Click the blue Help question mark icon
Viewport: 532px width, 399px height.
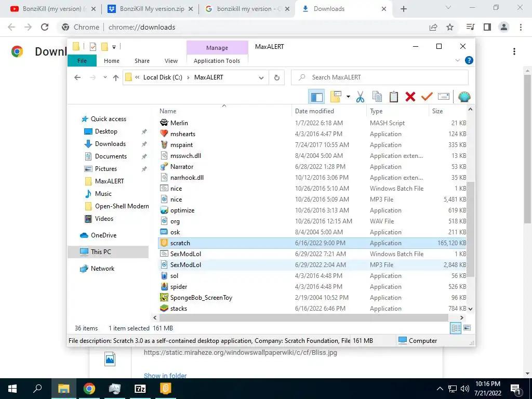tap(469, 60)
